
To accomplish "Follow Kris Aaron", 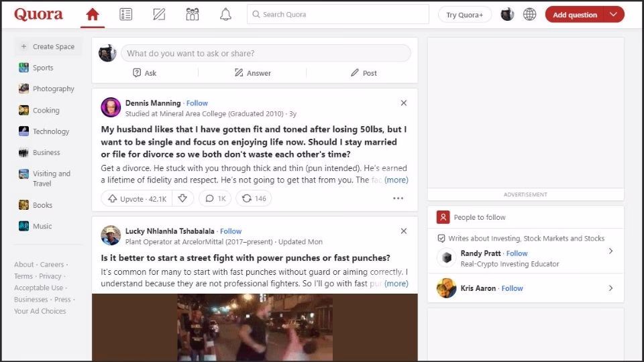I will point(512,288).
